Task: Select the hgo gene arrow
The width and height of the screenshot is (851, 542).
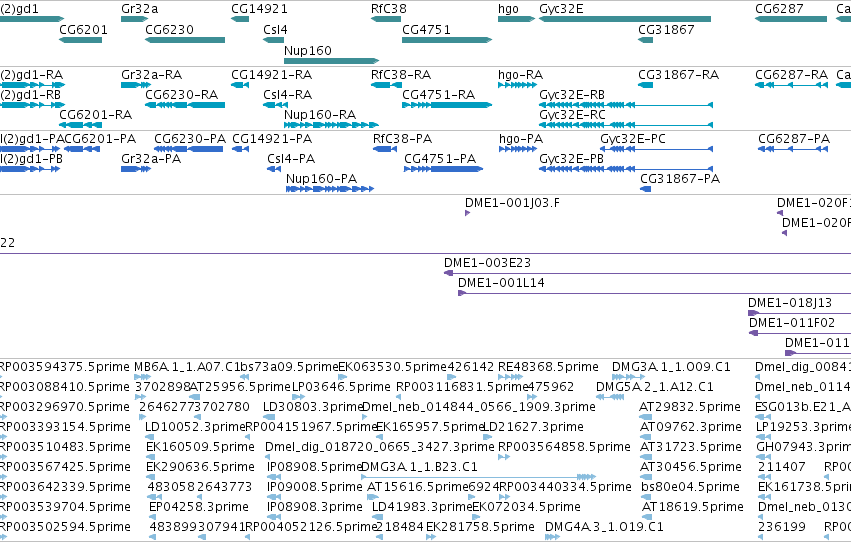Action: tap(516, 19)
